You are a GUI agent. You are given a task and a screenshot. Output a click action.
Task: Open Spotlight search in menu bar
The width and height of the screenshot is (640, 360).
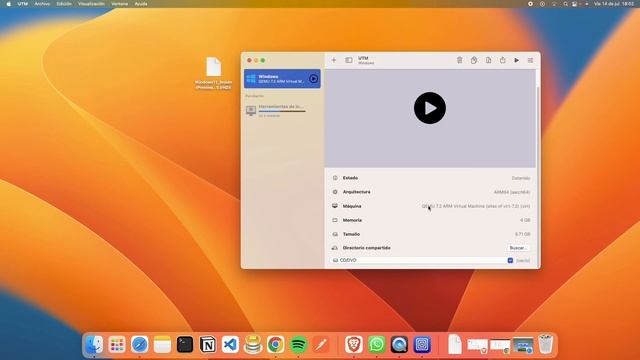tap(565, 4)
